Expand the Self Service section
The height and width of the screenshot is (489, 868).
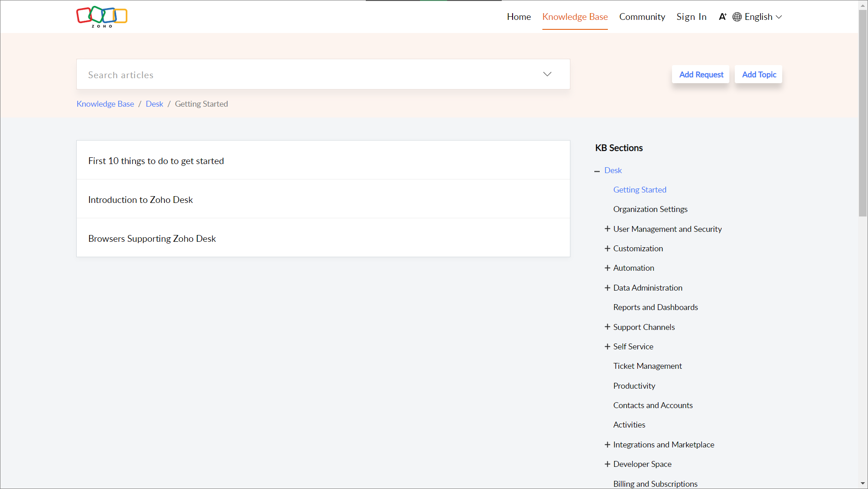pyautogui.click(x=607, y=347)
